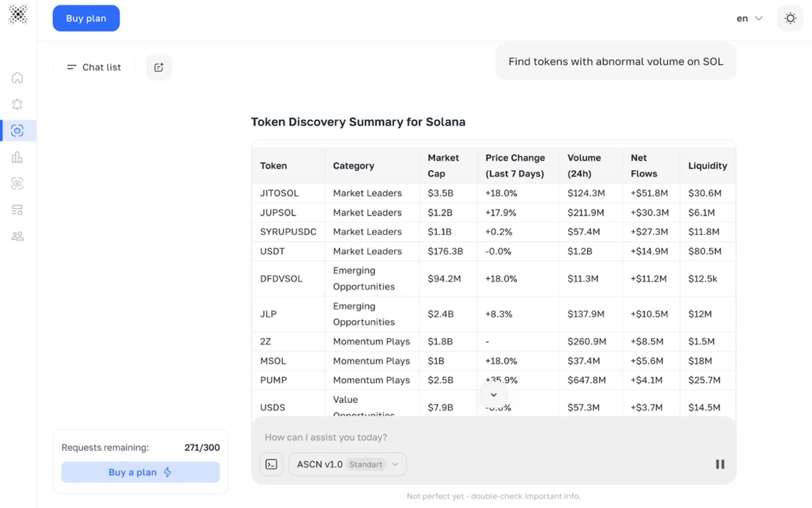The width and height of the screenshot is (812, 508).
Task: Open the bar chart analytics sidebar icon
Action: click(17, 157)
